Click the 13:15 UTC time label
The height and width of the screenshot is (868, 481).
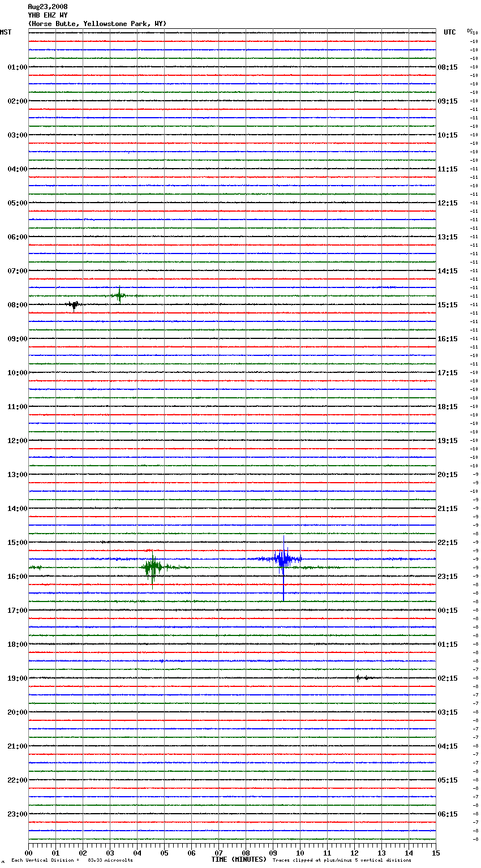[448, 237]
